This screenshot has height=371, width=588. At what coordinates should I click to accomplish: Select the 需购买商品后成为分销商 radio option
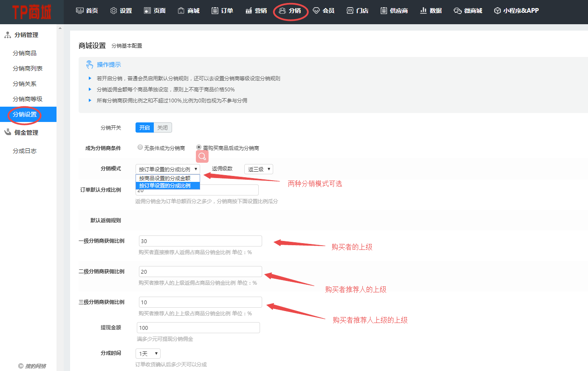tap(198, 147)
